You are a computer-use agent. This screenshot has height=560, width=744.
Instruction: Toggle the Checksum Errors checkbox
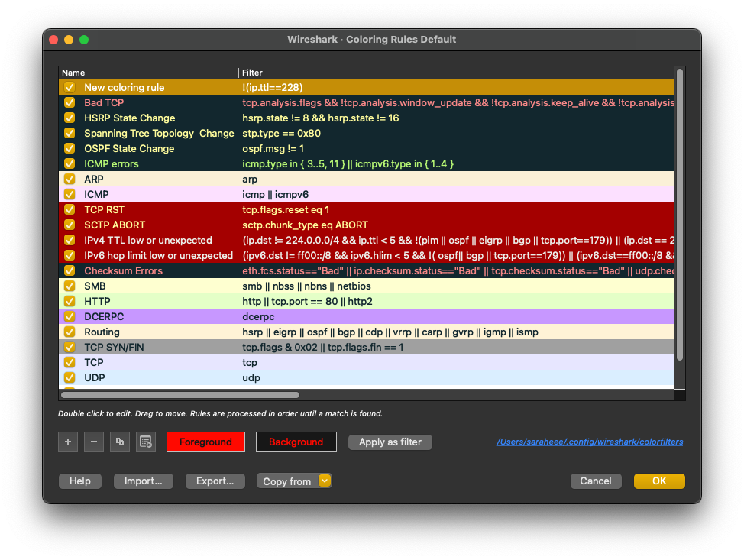pos(70,270)
